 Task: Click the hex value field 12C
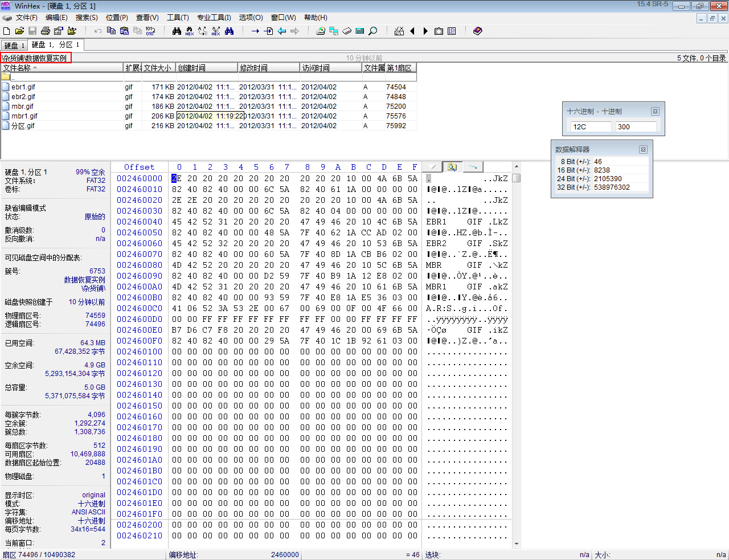coord(591,127)
